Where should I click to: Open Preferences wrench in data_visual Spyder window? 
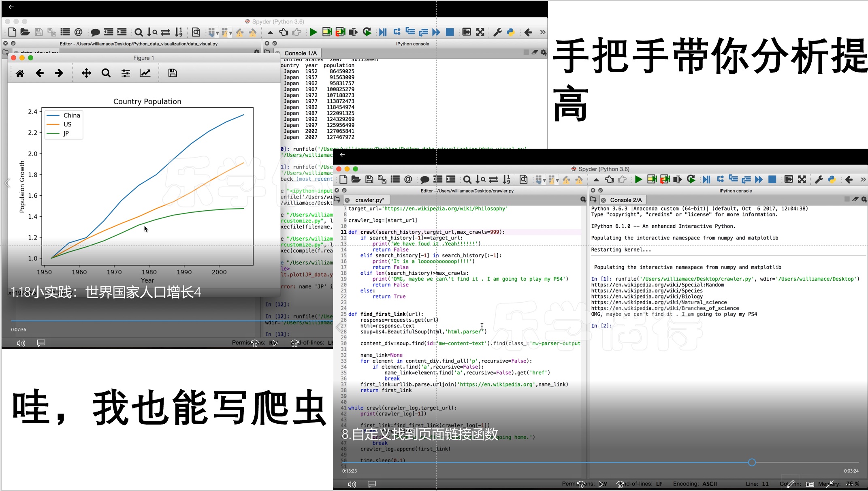click(x=497, y=32)
